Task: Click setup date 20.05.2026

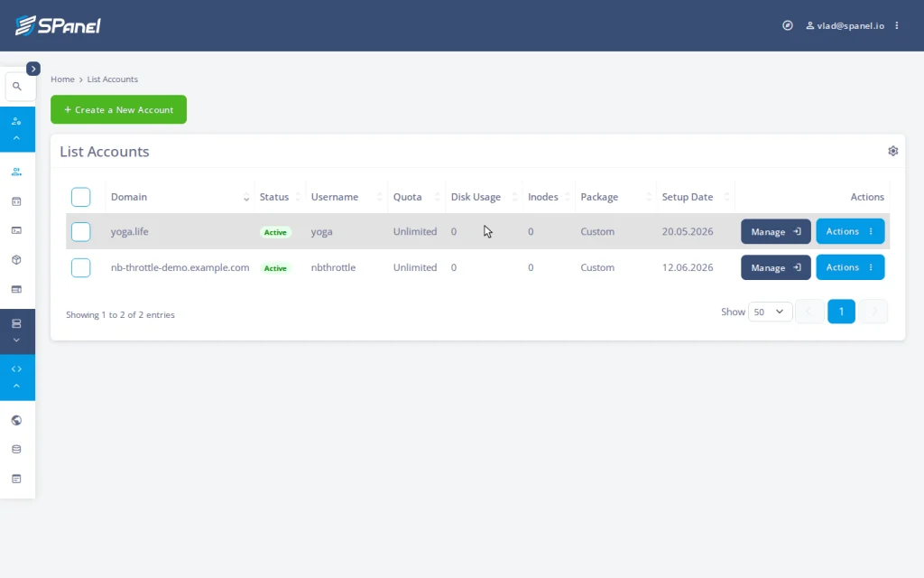Action: (x=687, y=232)
